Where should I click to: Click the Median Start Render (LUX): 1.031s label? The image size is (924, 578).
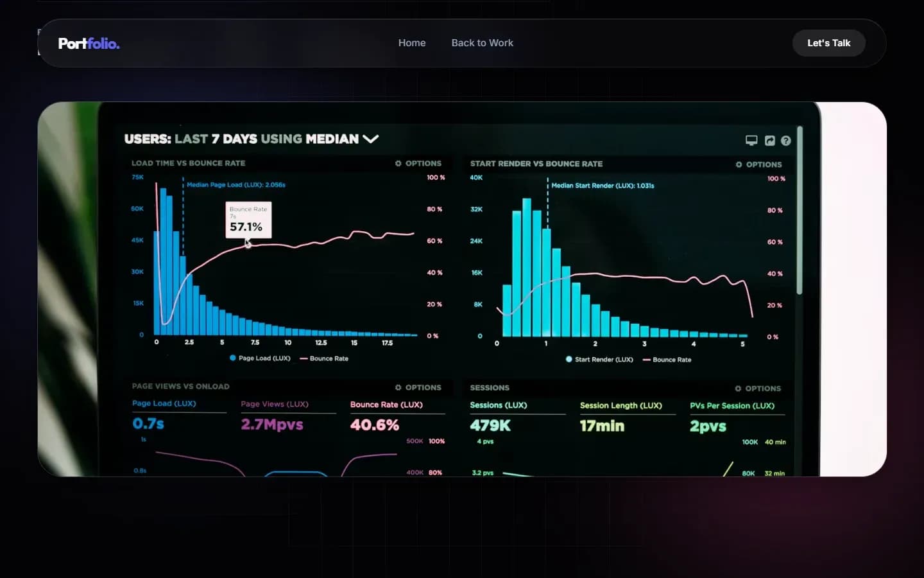point(603,186)
